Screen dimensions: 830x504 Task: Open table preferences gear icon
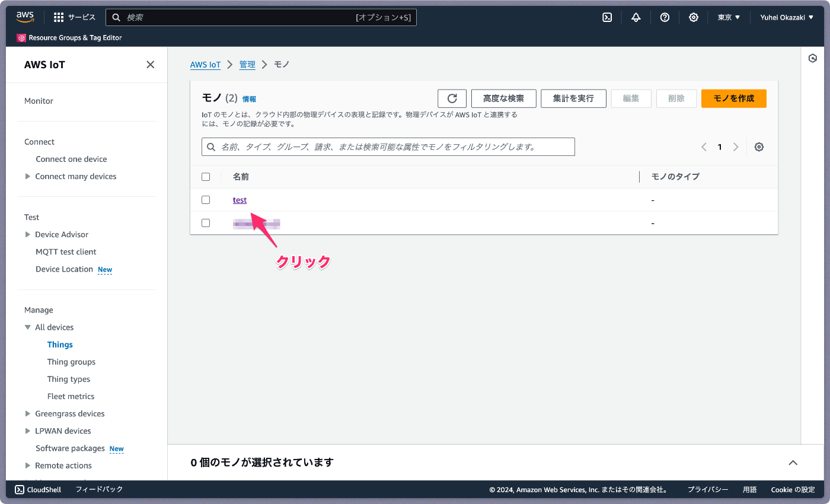point(759,147)
